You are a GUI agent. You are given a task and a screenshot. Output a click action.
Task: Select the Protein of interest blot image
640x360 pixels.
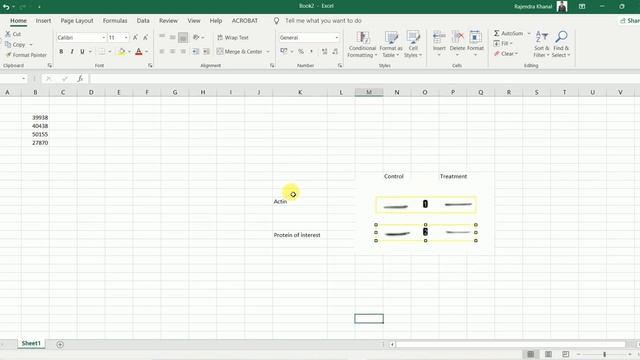point(426,233)
